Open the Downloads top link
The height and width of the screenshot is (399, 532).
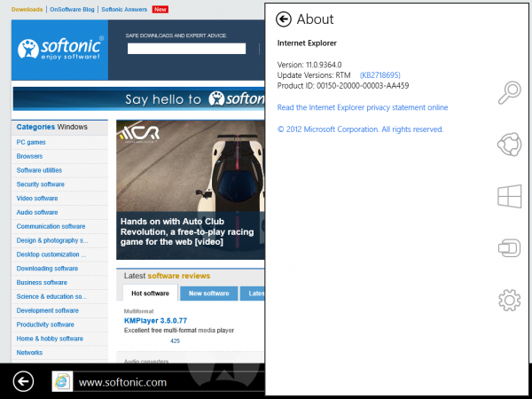(x=27, y=9)
